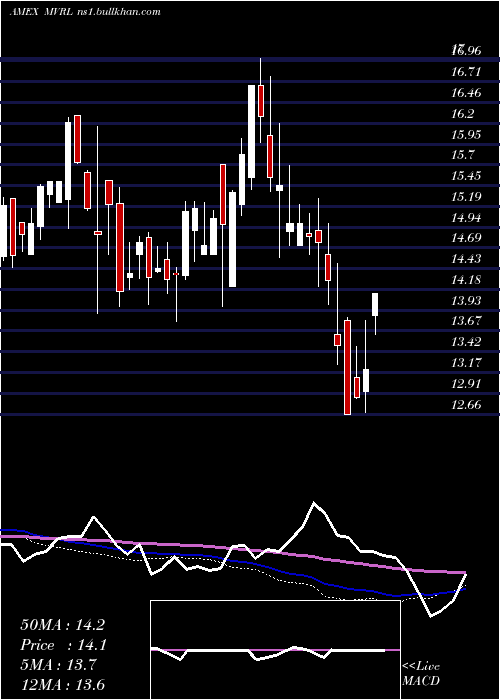Click the 14.94 price axis label
The width and height of the screenshot is (500, 700).
tap(466, 217)
